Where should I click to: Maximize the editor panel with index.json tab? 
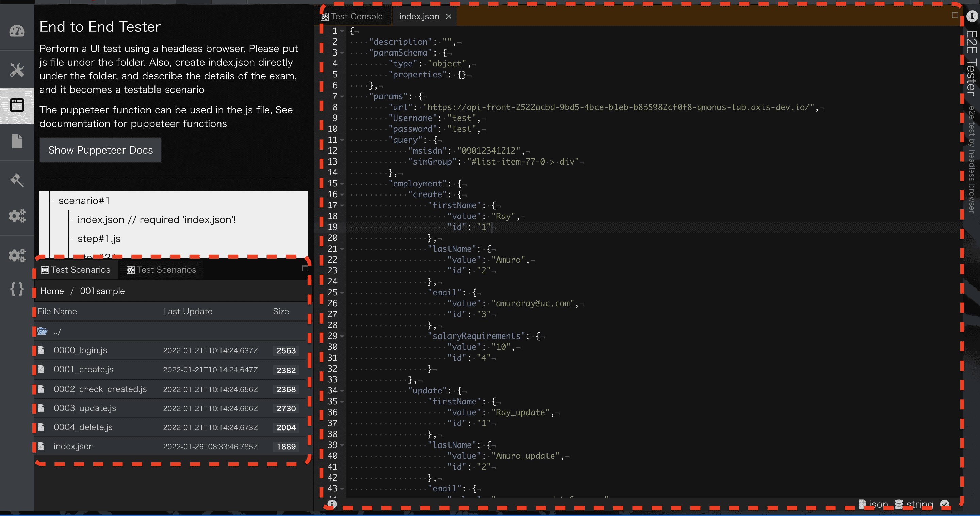955,15
